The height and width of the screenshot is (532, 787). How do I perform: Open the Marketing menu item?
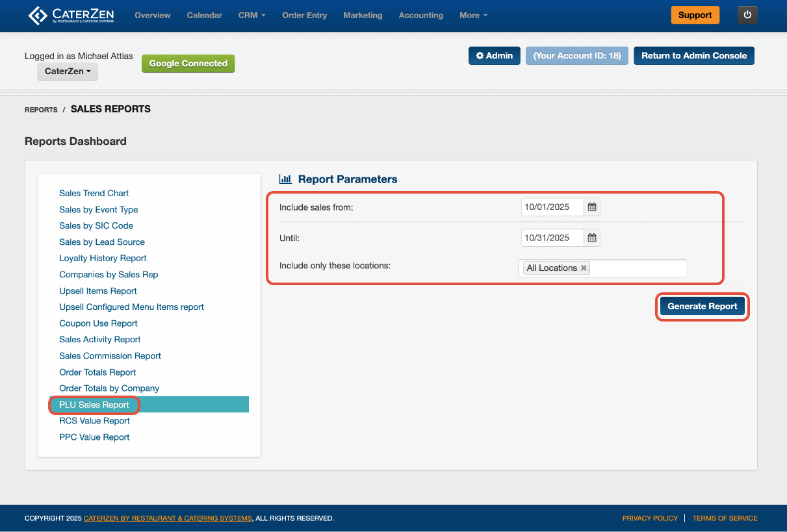[x=363, y=15]
